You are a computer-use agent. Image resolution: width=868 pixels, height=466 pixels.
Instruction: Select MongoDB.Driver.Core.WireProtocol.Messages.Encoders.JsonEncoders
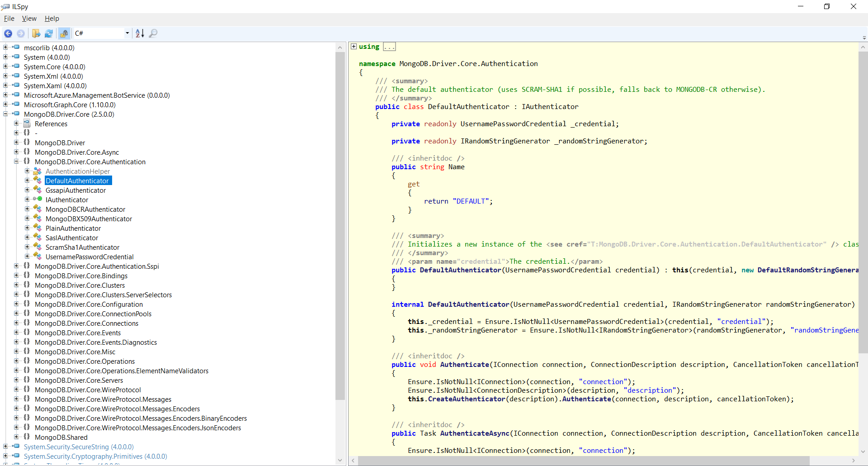pos(138,428)
